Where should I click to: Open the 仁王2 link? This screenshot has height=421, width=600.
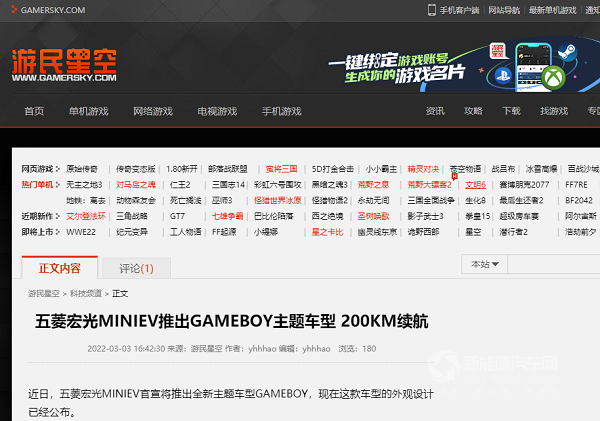[180, 184]
